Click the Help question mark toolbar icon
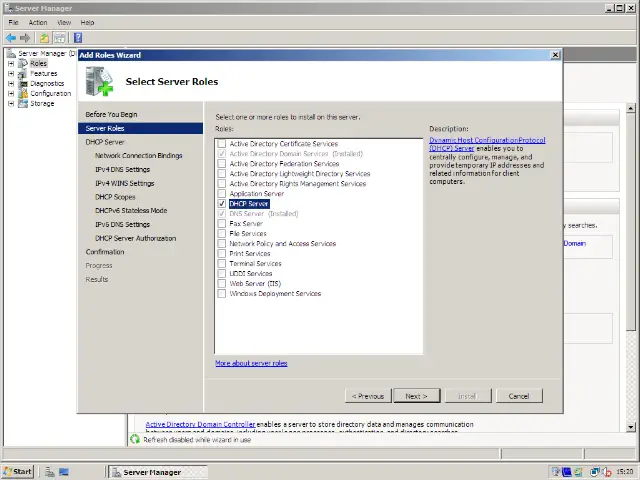The image size is (640, 480). (x=78, y=38)
